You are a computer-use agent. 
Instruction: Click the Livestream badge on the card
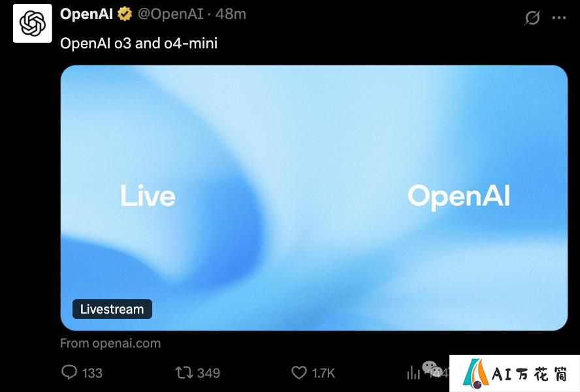(112, 309)
